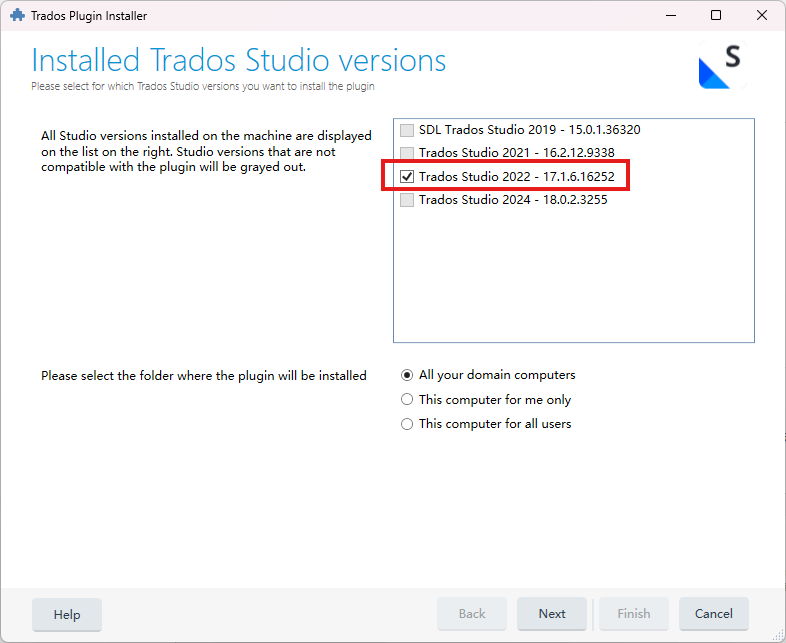The width and height of the screenshot is (786, 643).
Task: Select All your domain computers option
Action: 407,375
